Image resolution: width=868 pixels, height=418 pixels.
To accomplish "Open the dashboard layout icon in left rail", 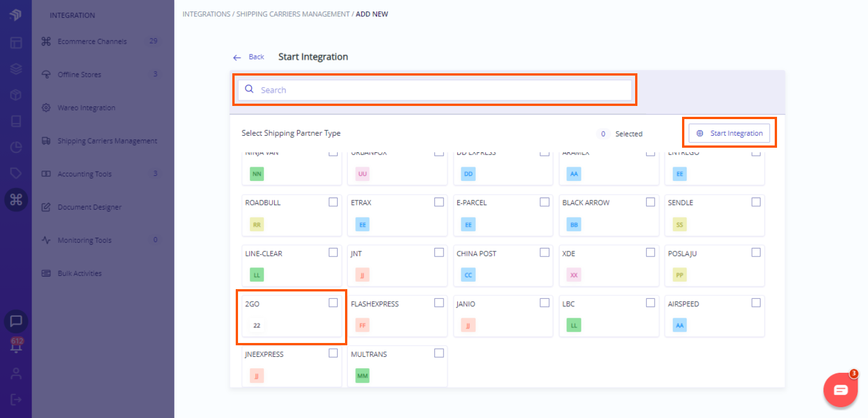I will pyautogui.click(x=16, y=42).
